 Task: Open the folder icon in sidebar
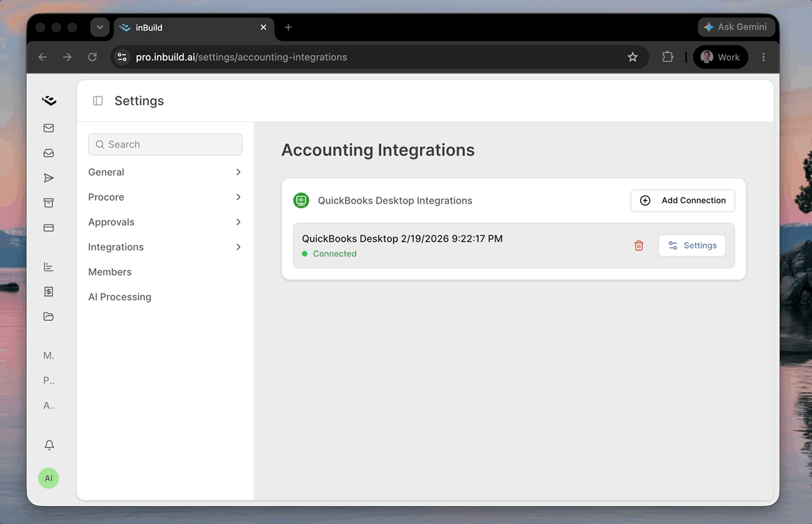48,317
